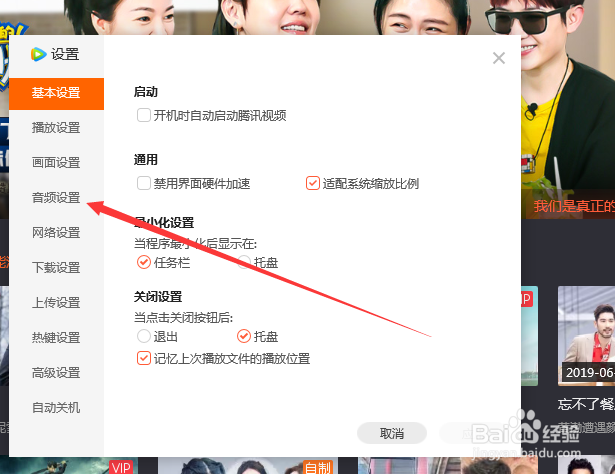The image size is (615, 474).
Task: Open the 忘不了餐 video title
Action: coord(586,404)
